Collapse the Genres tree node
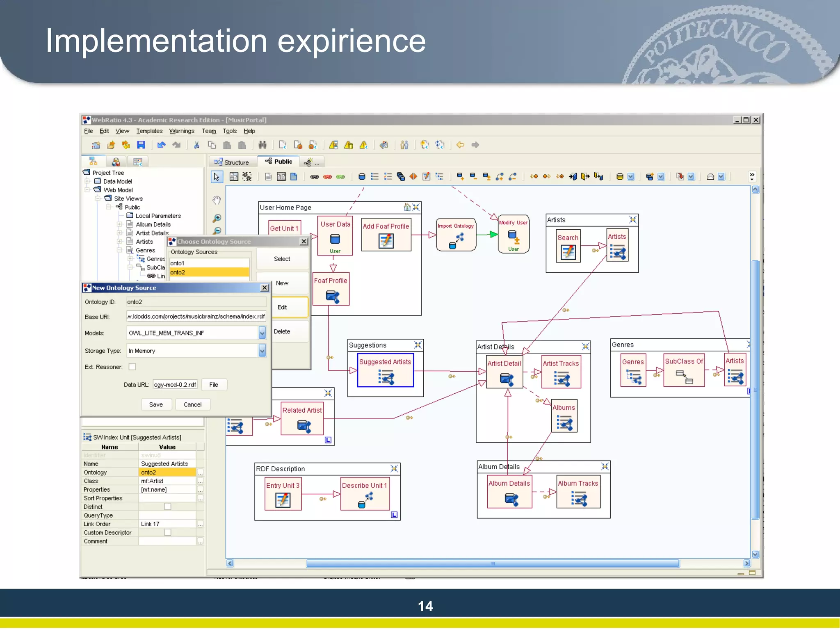Screen dimensions: 840x630 click(x=119, y=250)
